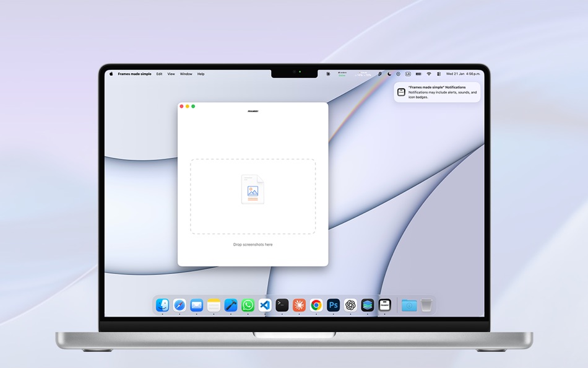This screenshot has height=368, width=588.
Task: Launch Safari from the Dock
Action: point(179,305)
